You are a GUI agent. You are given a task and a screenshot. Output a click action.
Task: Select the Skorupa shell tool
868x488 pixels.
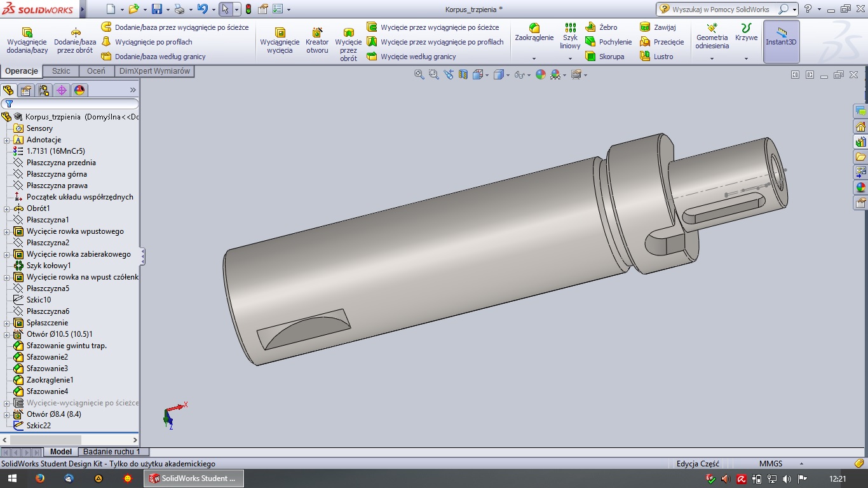604,57
